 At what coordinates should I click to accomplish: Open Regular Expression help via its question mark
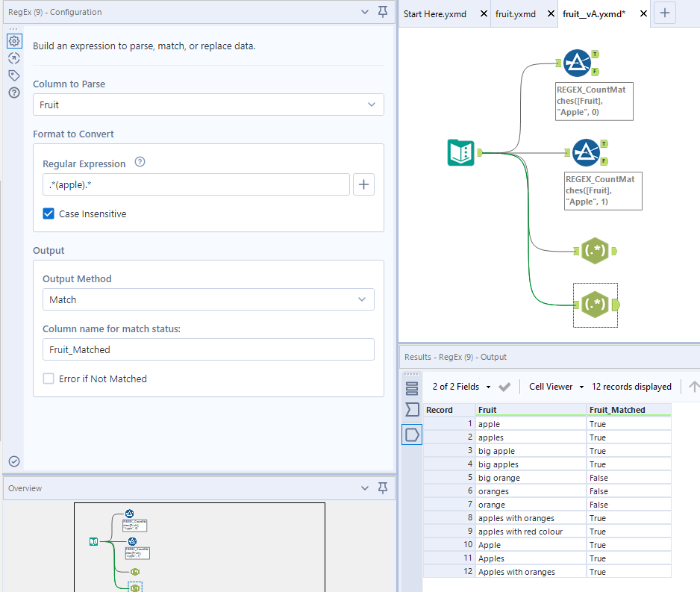tap(140, 162)
